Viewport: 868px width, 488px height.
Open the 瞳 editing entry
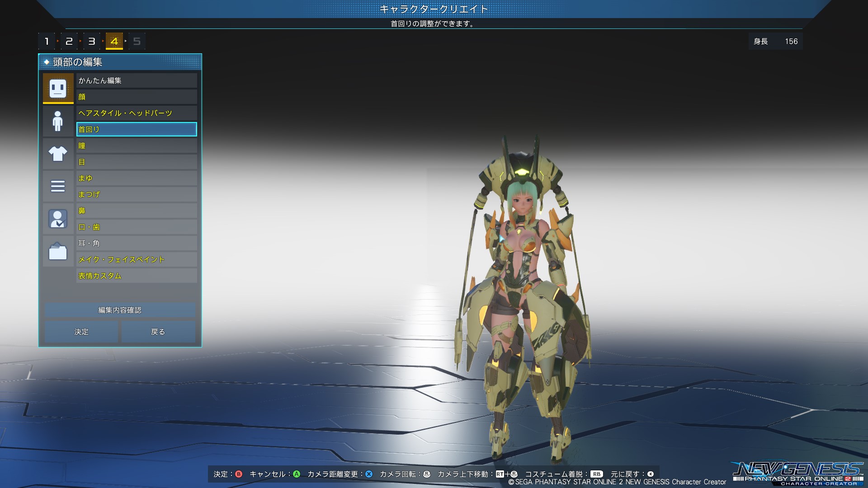(137, 145)
